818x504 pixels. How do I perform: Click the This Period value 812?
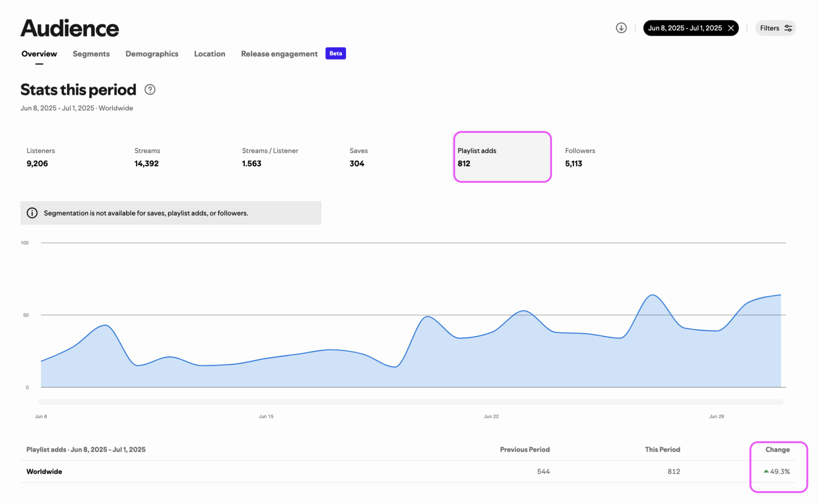point(674,471)
